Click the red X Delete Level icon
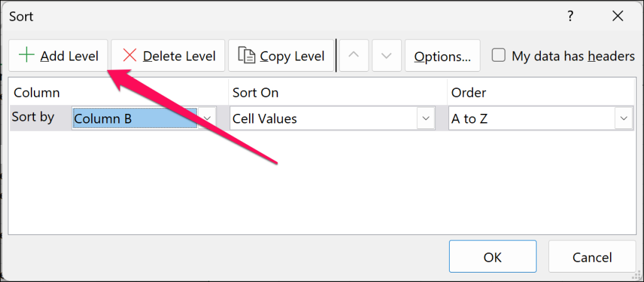The image size is (644, 282). [130, 55]
